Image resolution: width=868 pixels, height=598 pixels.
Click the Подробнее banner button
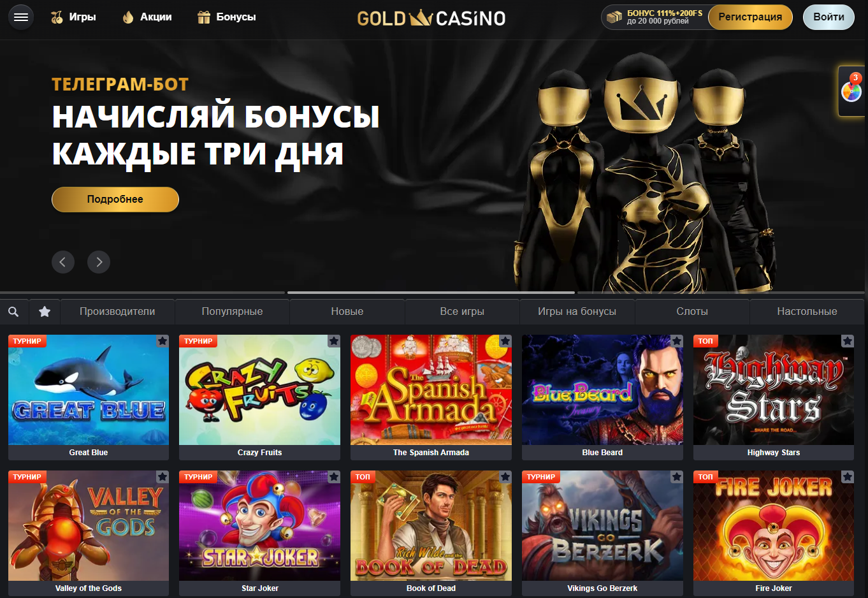tap(115, 200)
